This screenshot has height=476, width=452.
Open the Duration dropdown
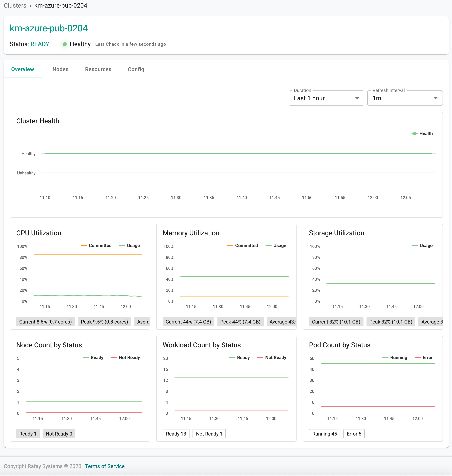[x=326, y=98]
